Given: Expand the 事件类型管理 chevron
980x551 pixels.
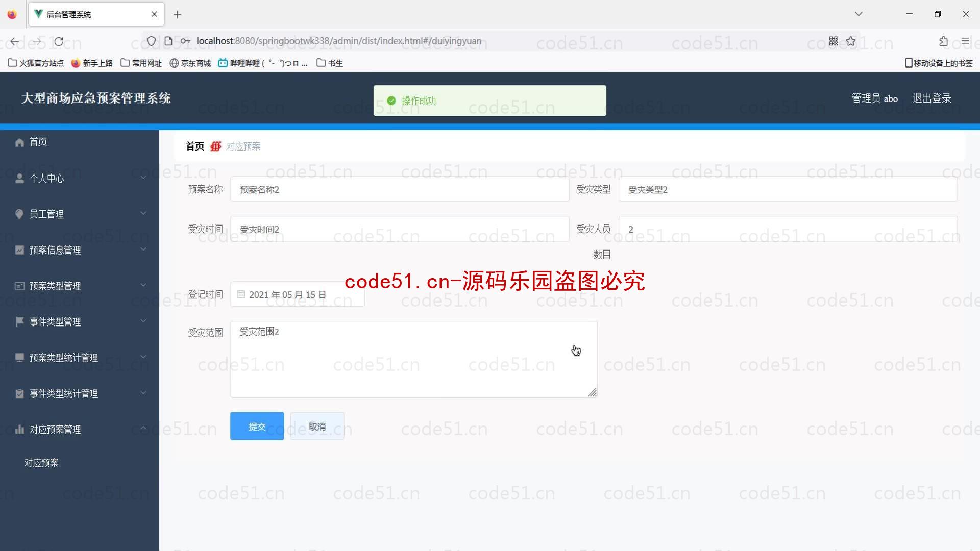Looking at the screenshot, I should pos(143,320).
